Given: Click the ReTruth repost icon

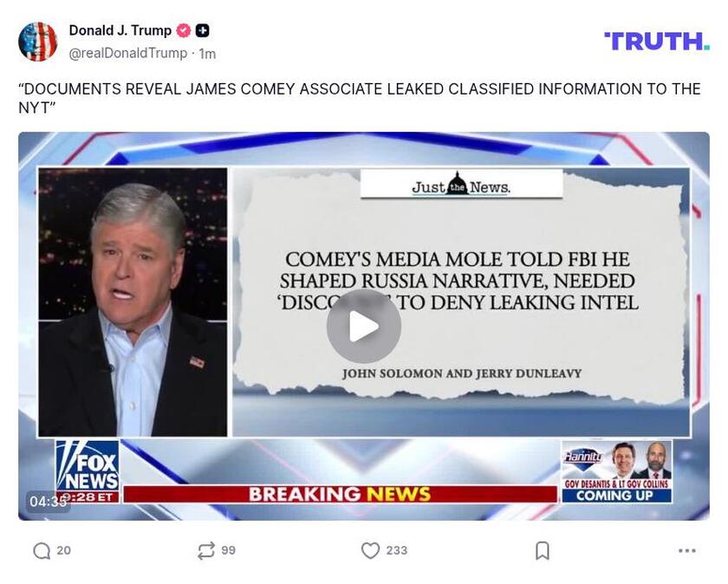Looking at the screenshot, I should tap(206, 550).
